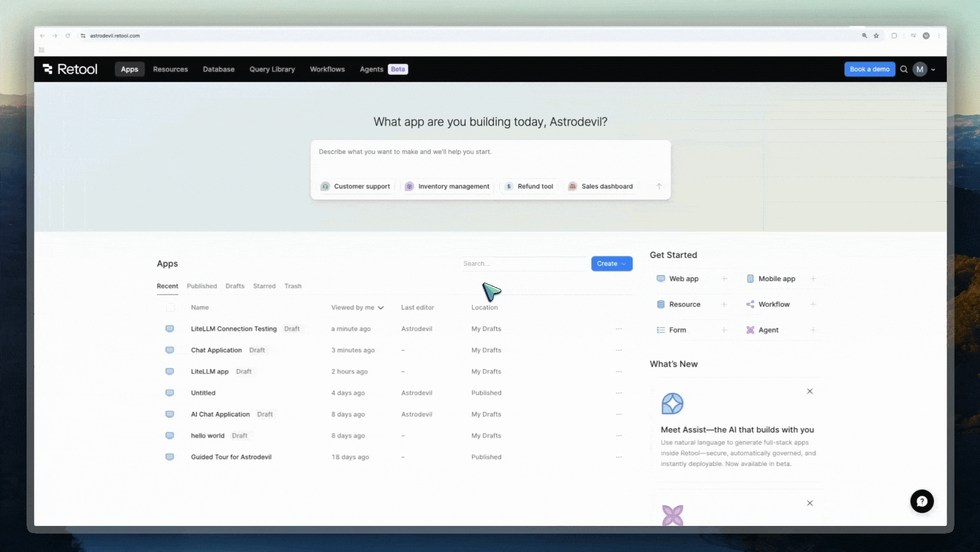Dismiss the Meet Assist announcement card
Image resolution: width=980 pixels, height=552 pixels.
(809, 392)
